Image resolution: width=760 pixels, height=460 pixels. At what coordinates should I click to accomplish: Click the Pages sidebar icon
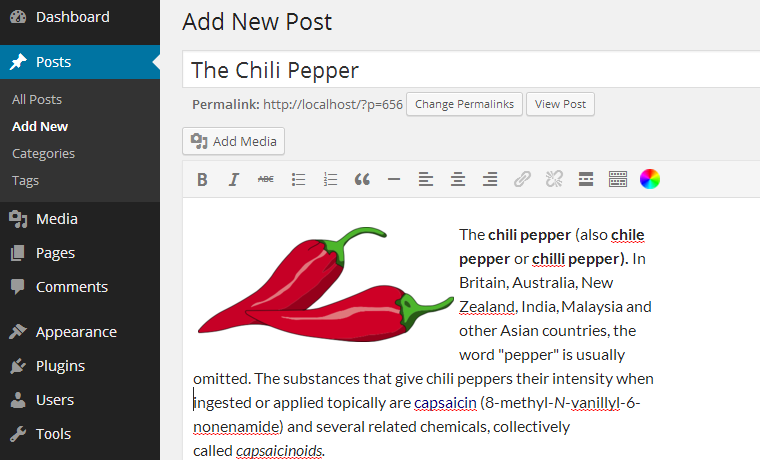point(17,253)
